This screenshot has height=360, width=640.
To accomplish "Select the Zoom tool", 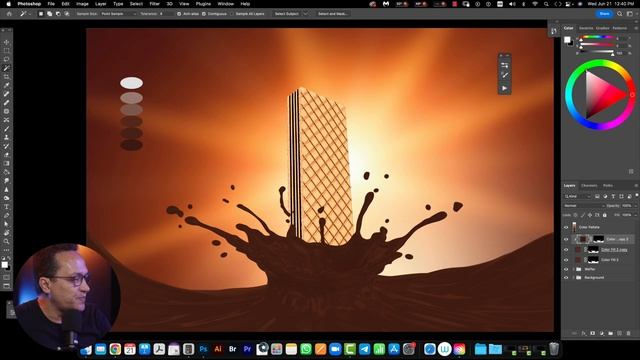I will [7, 241].
